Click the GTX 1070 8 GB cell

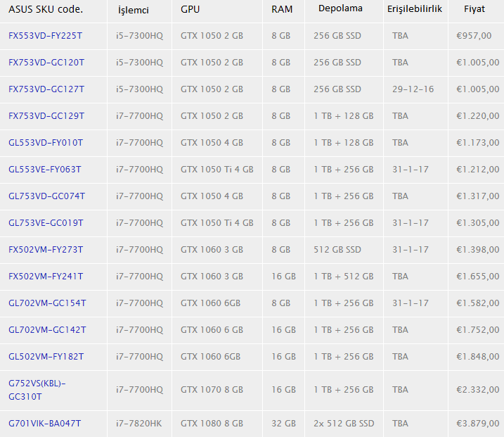[x=212, y=390]
